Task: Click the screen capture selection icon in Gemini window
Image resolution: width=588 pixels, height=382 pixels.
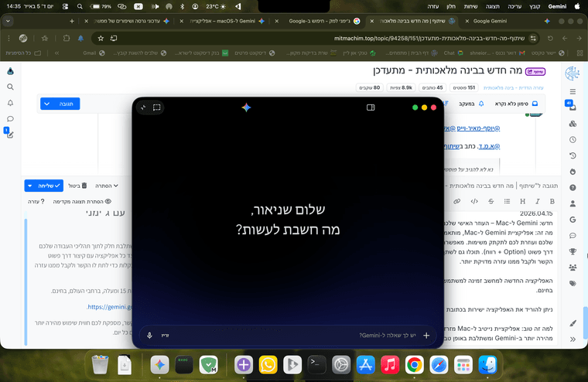Action: point(157,107)
